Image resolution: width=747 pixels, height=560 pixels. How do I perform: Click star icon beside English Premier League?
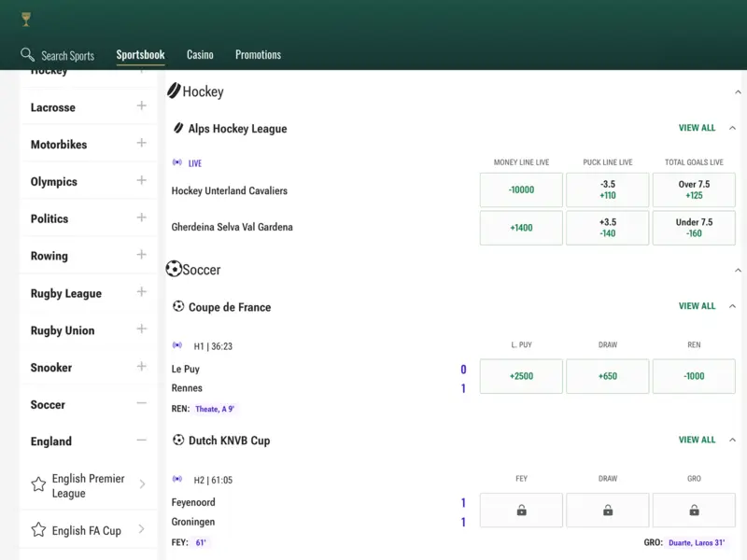38,485
